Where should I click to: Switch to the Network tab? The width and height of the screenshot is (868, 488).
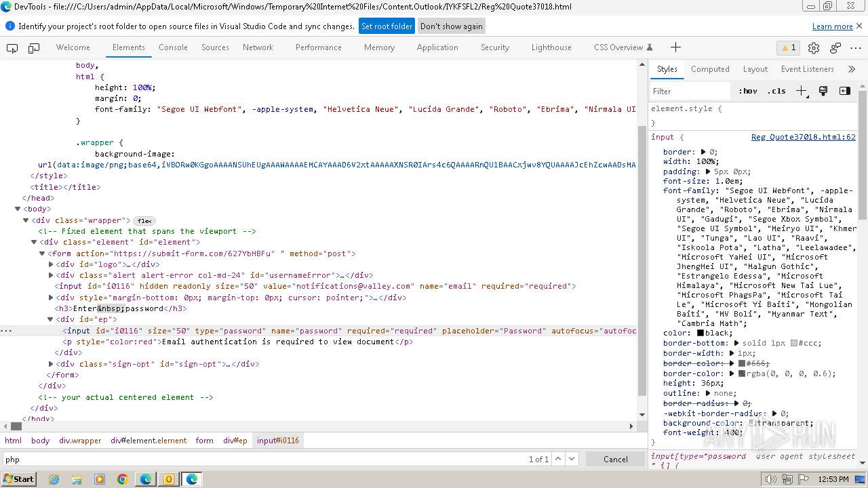[258, 47]
